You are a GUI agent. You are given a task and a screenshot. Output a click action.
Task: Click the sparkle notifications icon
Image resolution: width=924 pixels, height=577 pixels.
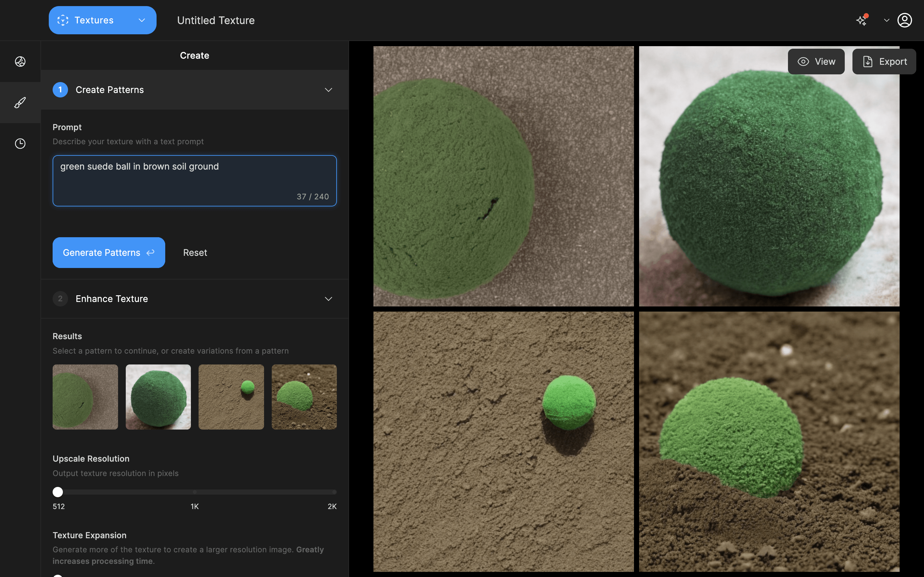point(861,20)
